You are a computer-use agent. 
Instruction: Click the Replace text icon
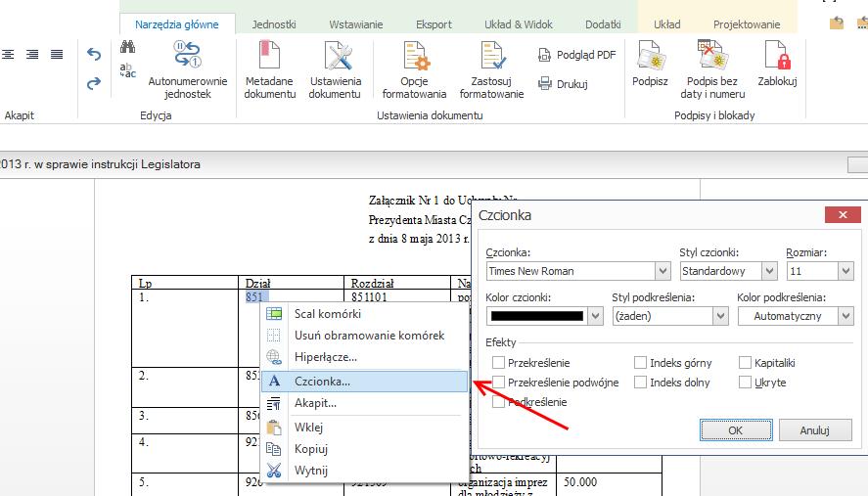tap(128, 70)
